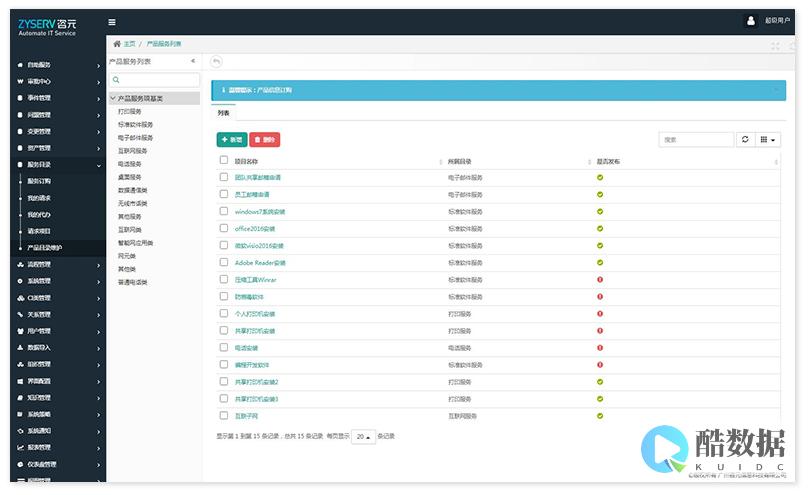Sort by the first column header 项目名称
Image resolution: width=808 pixels, height=495 pixels.
point(246,161)
